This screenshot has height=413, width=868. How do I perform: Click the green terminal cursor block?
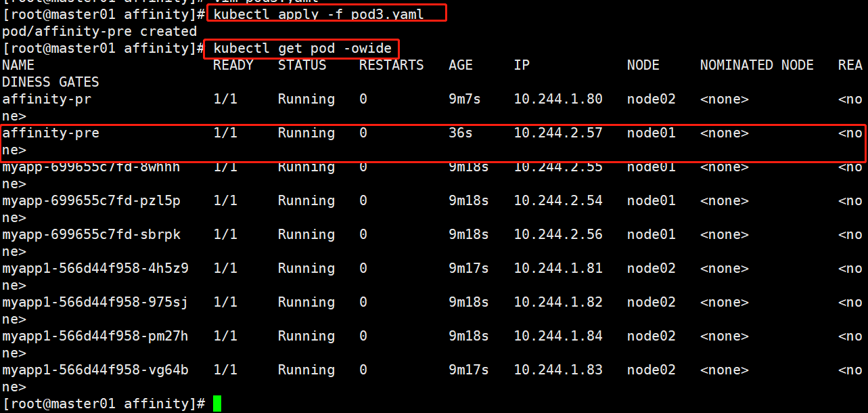point(217,404)
